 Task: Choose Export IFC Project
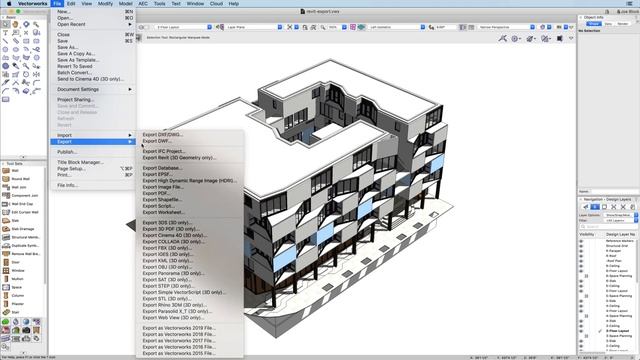164,151
